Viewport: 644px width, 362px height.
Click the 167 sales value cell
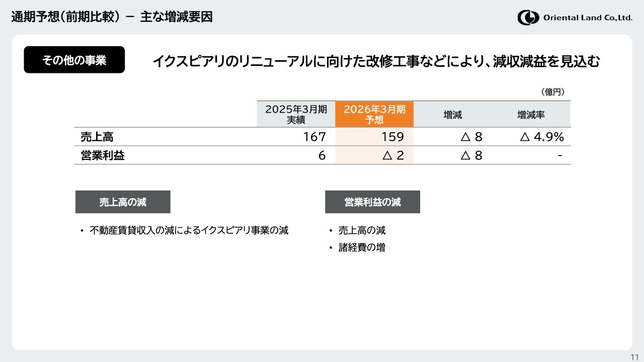coord(314,137)
